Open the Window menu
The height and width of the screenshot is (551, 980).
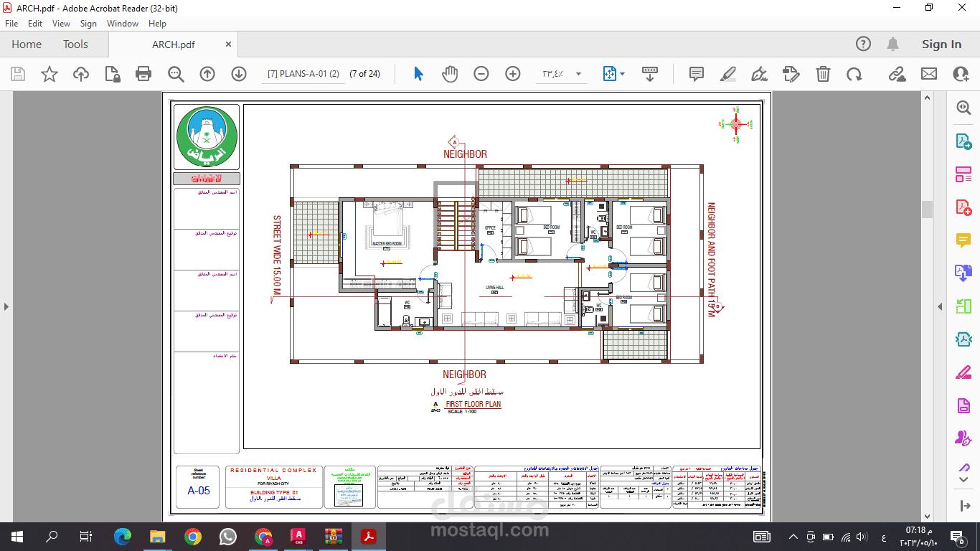(x=123, y=24)
